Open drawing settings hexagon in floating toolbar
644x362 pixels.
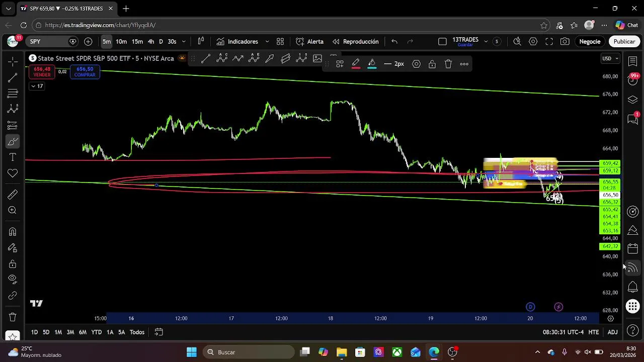[416, 64]
